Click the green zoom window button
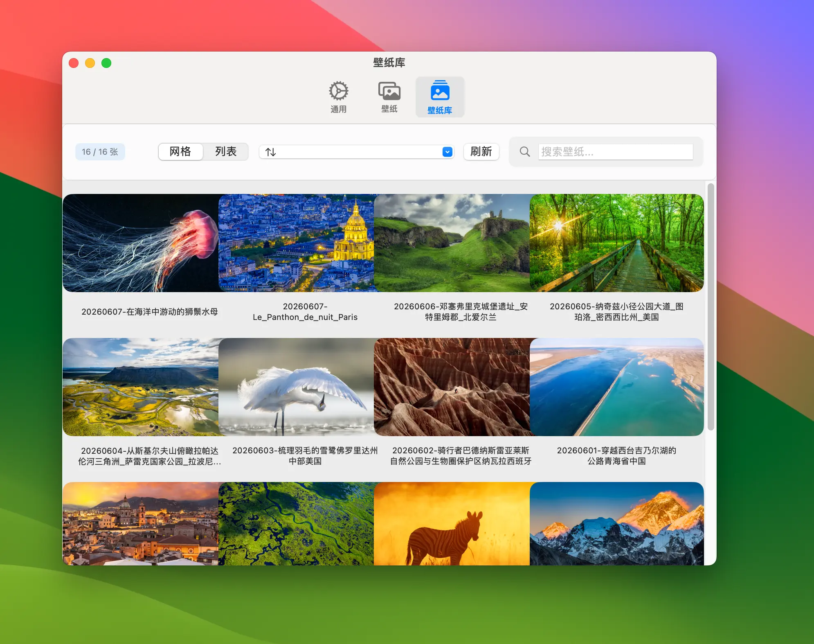The height and width of the screenshot is (644, 814). click(x=106, y=63)
